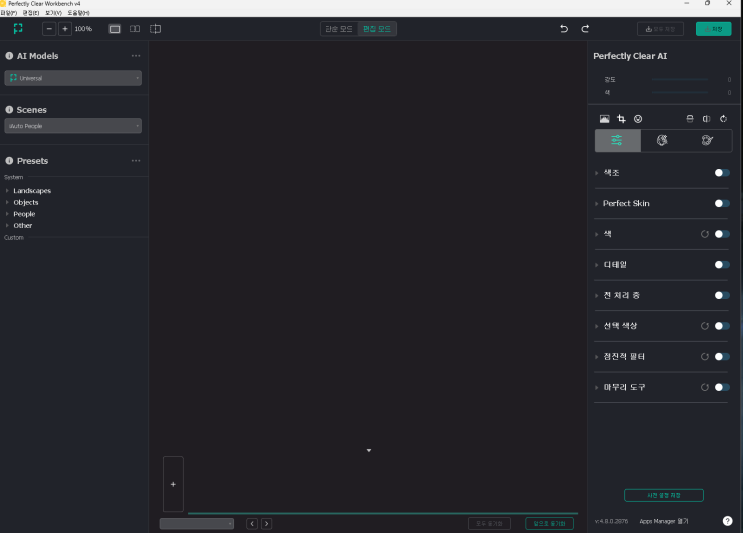
Task: Toggle the 선택 색상 switch
Action: click(x=722, y=326)
